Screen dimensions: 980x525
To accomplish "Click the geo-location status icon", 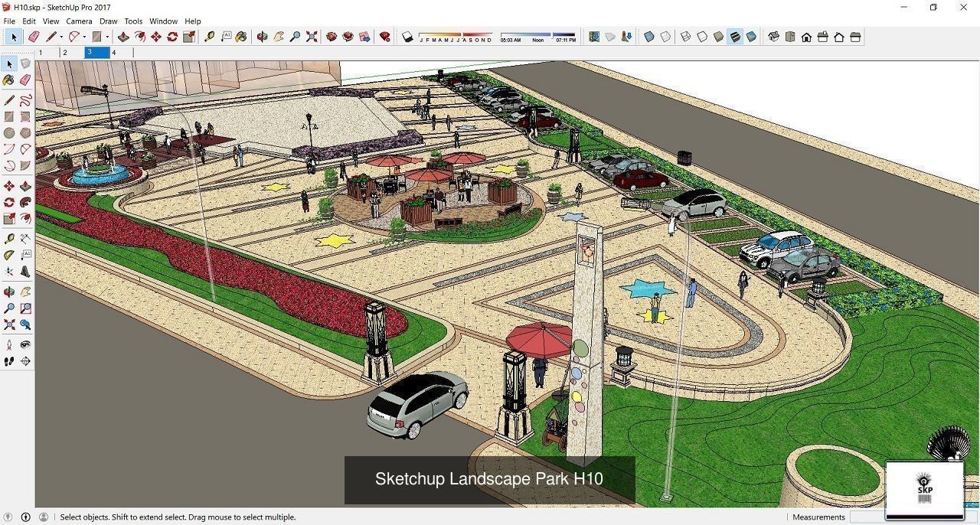I will [8, 517].
